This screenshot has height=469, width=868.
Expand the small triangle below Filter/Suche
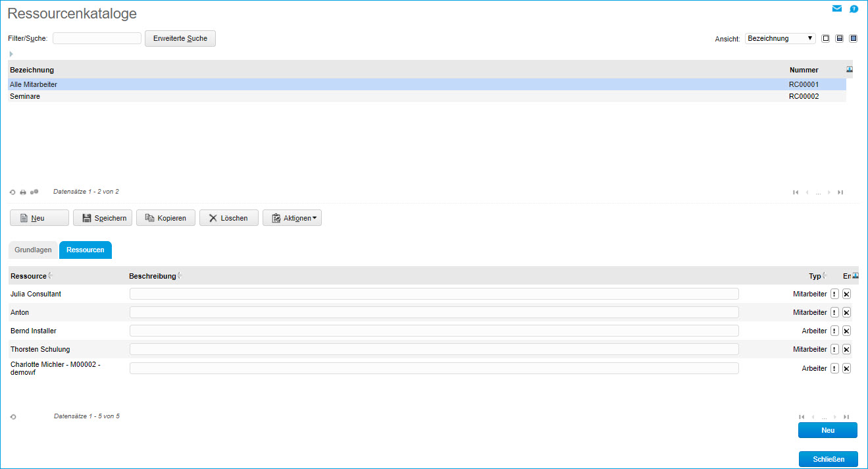coord(11,54)
